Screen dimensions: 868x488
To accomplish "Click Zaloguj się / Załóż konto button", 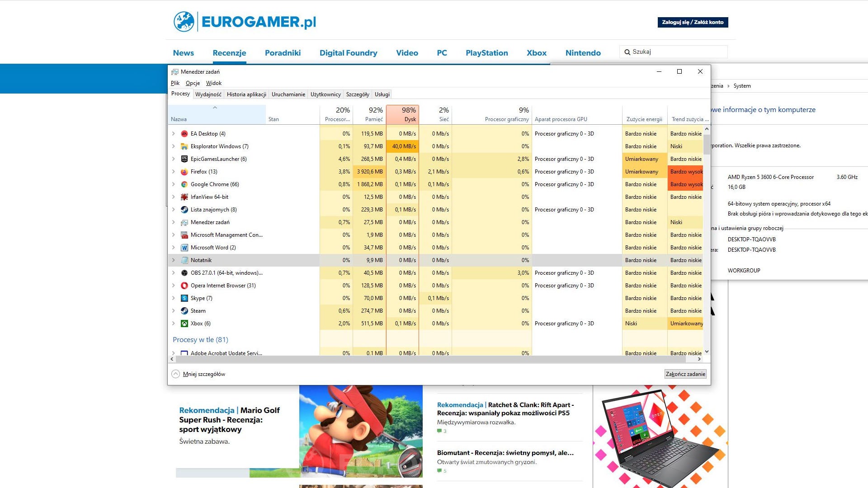I will point(693,22).
